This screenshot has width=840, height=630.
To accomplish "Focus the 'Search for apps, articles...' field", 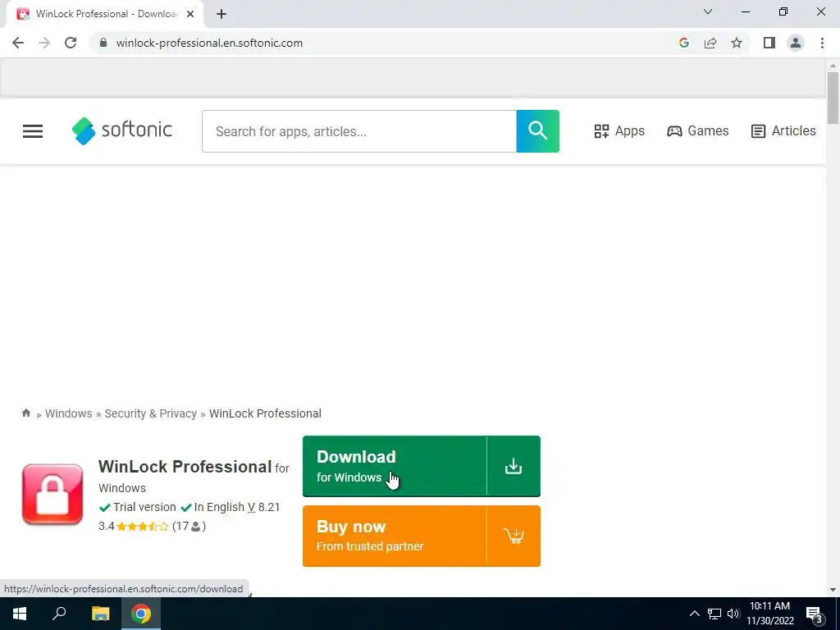I will pyautogui.click(x=359, y=131).
